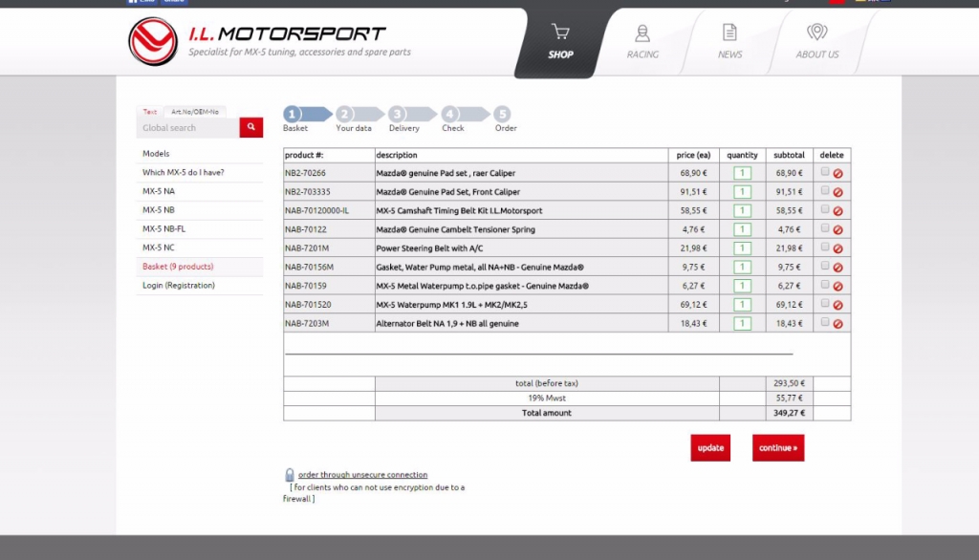Edit quantity field for NB2-703335
Screen dimensions: 979x560
(742, 192)
